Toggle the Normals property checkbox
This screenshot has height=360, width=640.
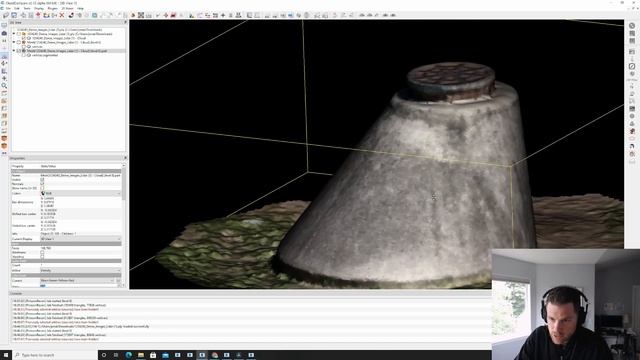click(x=42, y=184)
